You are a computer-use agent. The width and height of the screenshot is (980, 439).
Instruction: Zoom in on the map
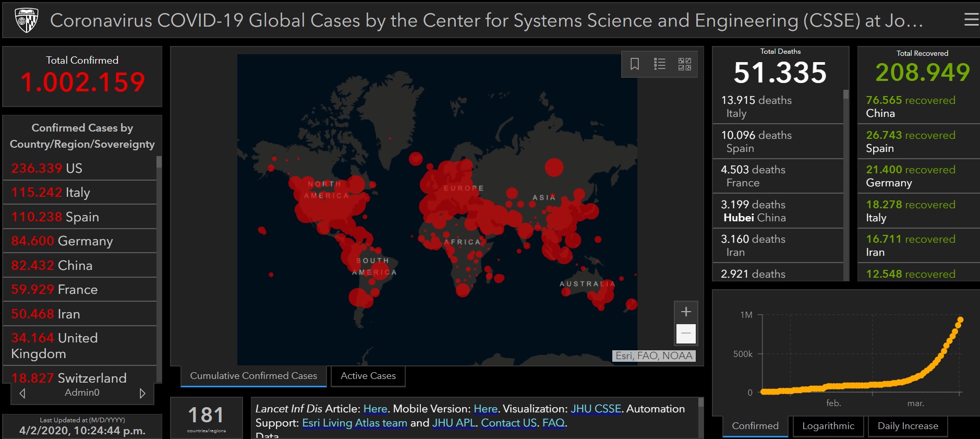(x=686, y=312)
